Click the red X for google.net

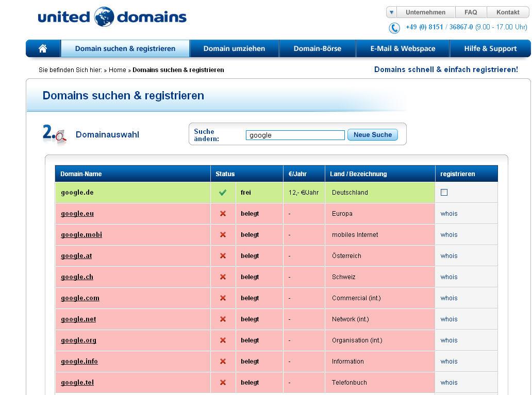click(223, 319)
